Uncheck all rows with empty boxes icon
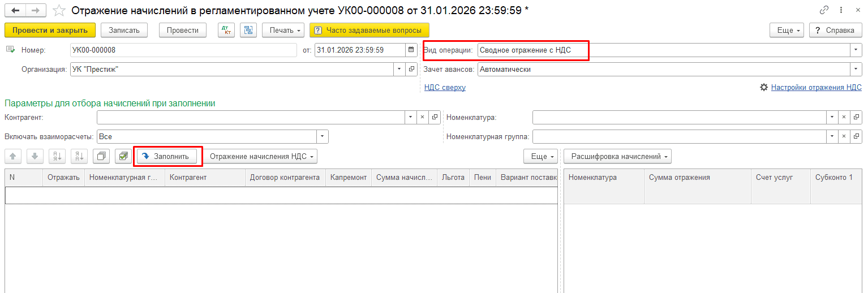Image resolution: width=868 pixels, height=293 pixels. point(101,156)
